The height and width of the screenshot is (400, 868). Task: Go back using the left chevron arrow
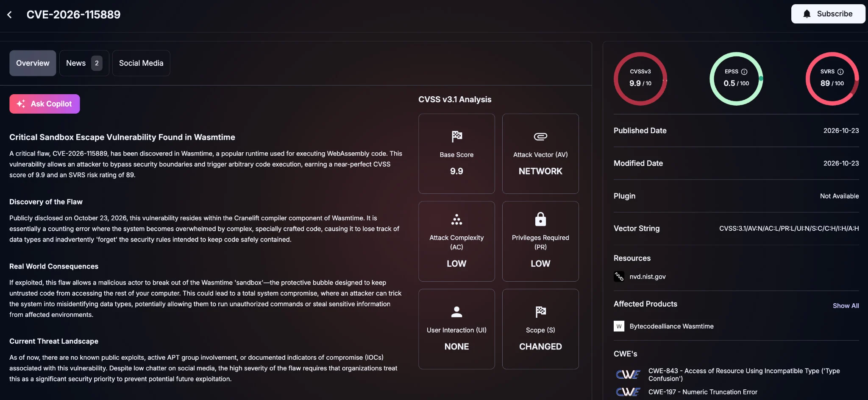click(x=9, y=15)
